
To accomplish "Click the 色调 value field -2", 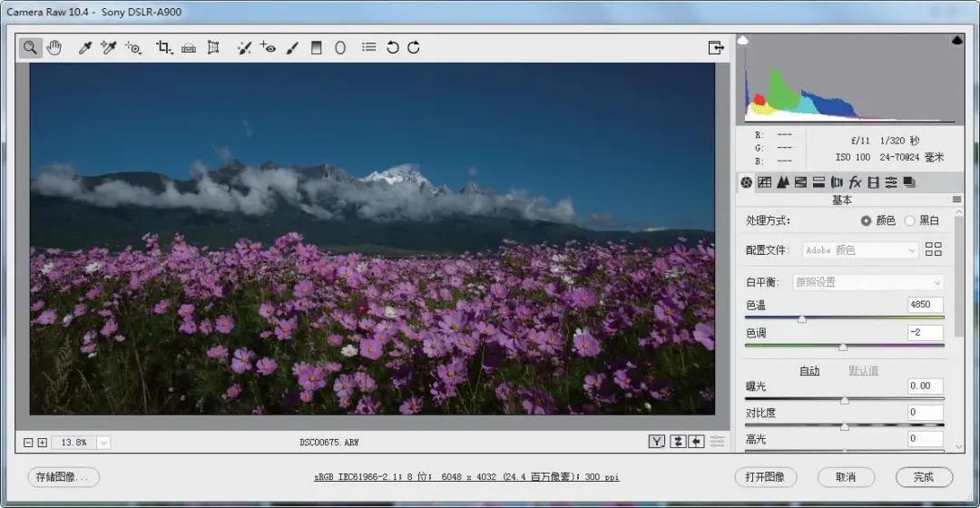I will coord(925,332).
